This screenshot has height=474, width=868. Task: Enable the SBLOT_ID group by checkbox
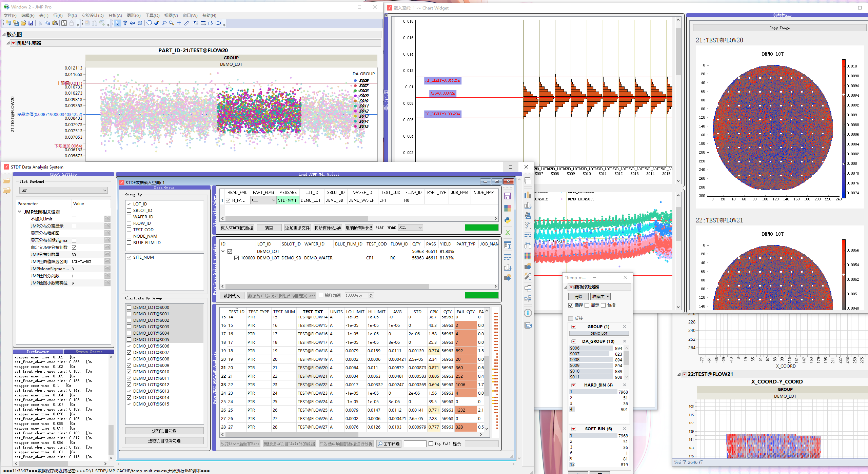coord(129,211)
